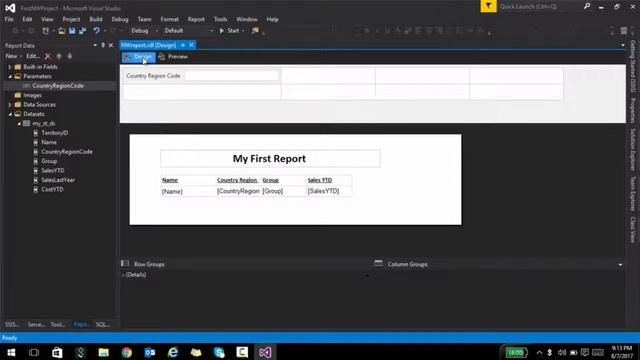This screenshot has width=640, height=360.
Task: Open the Windows Start menu
Action: point(11,352)
